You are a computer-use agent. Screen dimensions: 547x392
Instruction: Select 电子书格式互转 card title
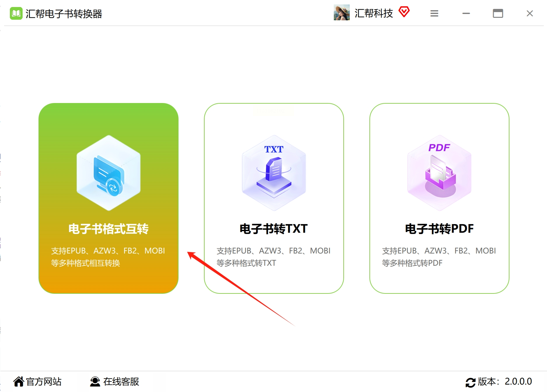coord(109,229)
